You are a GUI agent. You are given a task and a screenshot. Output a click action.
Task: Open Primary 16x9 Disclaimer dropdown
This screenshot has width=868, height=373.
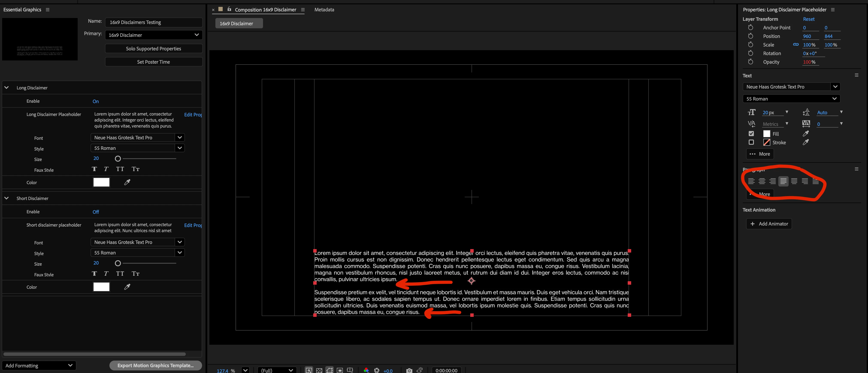pos(153,35)
